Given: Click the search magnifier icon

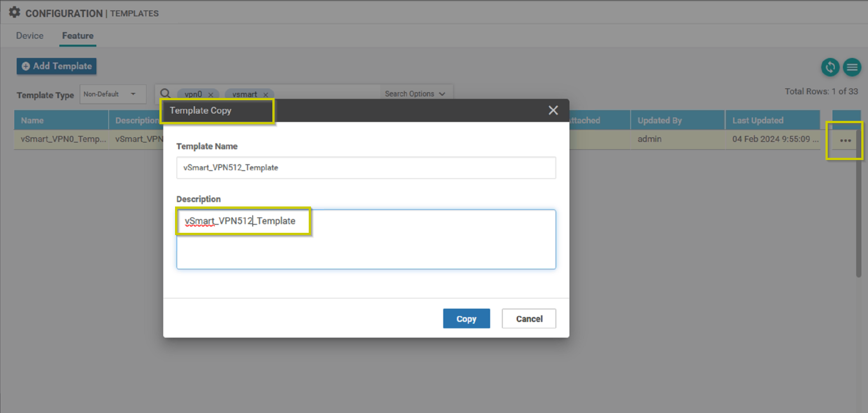Looking at the screenshot, I should click(166, 94).
